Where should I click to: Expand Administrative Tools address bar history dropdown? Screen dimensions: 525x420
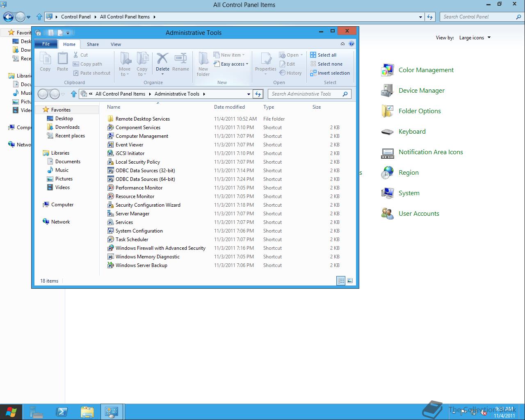point(249,94)
